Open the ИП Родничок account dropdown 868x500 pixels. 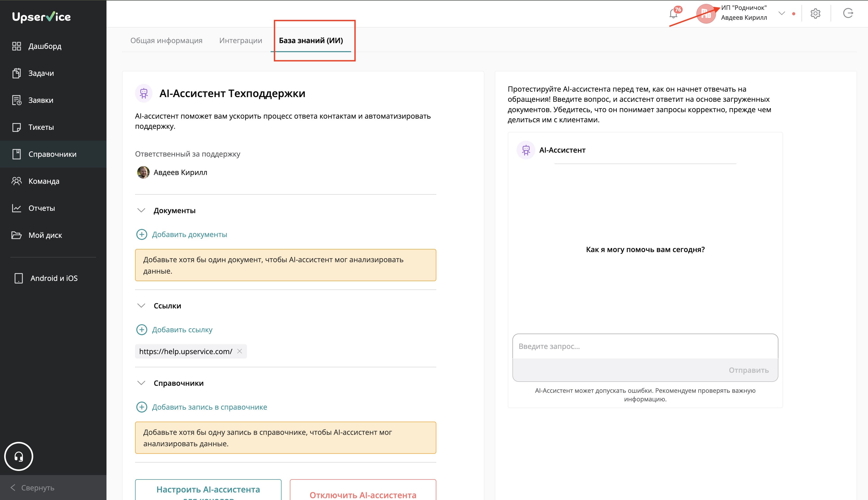(782, 13)
